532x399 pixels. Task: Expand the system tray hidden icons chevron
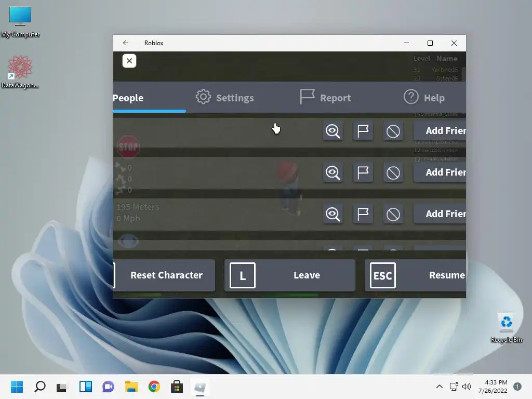coord(440,387)
